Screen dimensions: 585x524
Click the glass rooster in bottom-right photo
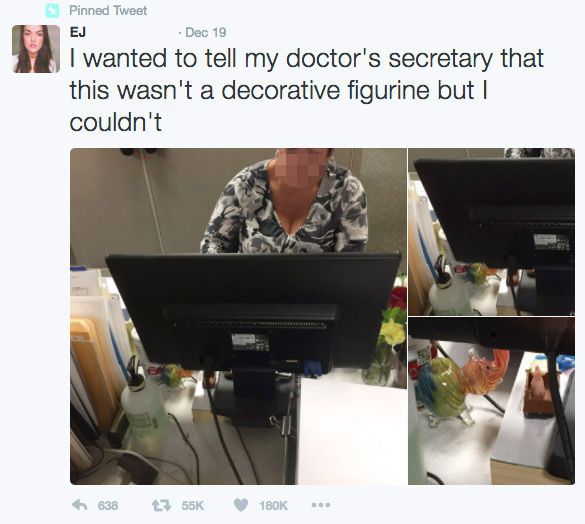(x=462, y=386)
